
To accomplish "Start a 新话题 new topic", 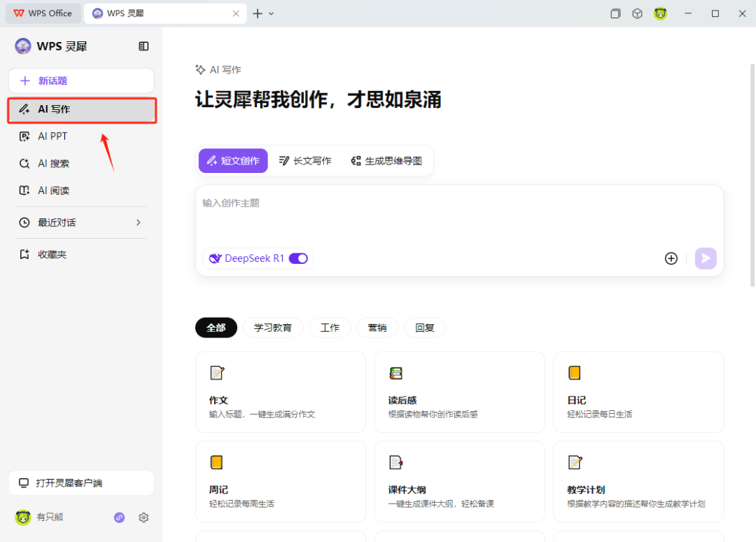I will [x=81, y=81].
